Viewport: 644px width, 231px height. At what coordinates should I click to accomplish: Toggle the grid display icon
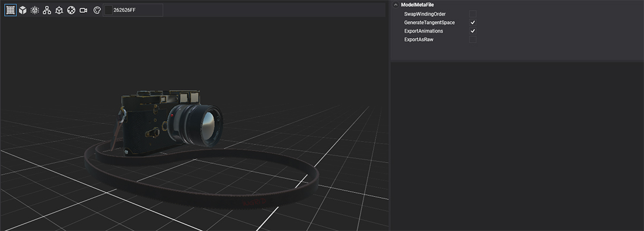[11, 11]
